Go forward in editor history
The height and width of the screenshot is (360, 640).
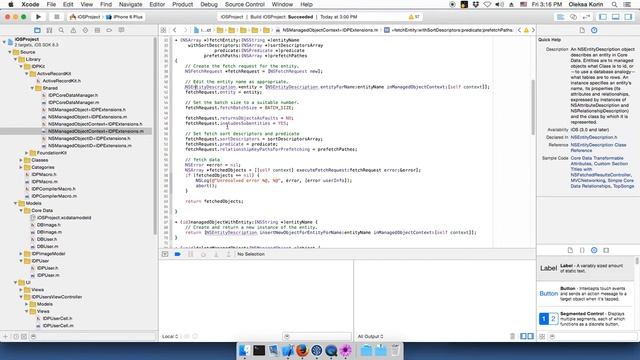pyautogui.click(x=185, y=30)
